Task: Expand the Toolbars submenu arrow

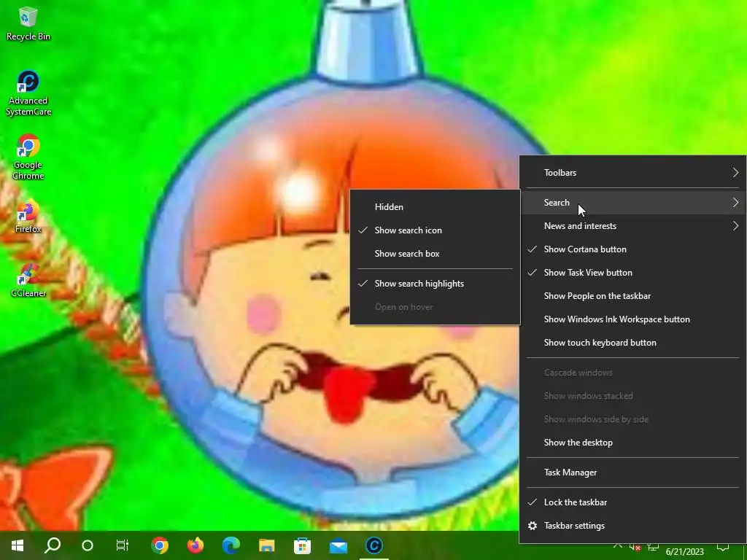Action: tap(735, 172)
